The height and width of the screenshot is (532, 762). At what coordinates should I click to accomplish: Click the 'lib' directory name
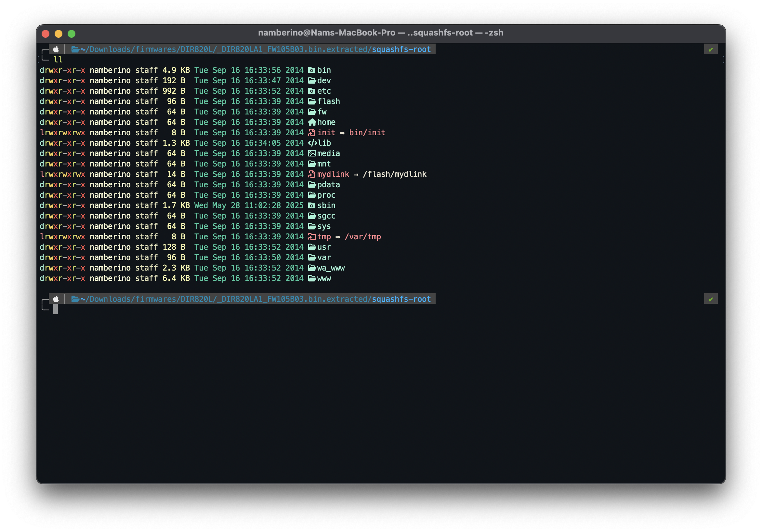pos(324,143)
